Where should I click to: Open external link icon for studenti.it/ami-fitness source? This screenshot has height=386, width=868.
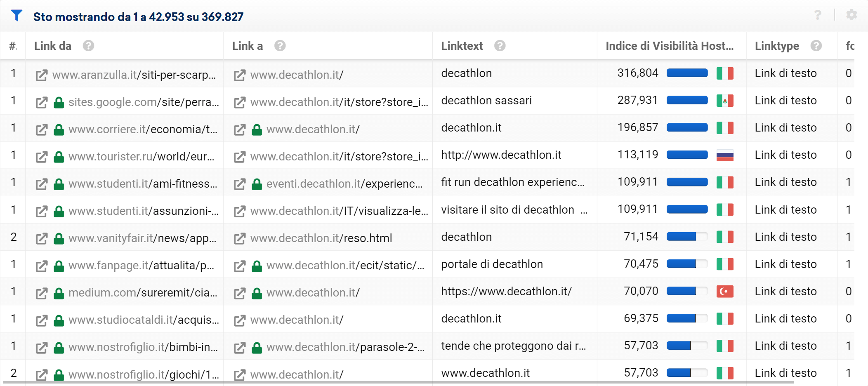click(42, 184)
